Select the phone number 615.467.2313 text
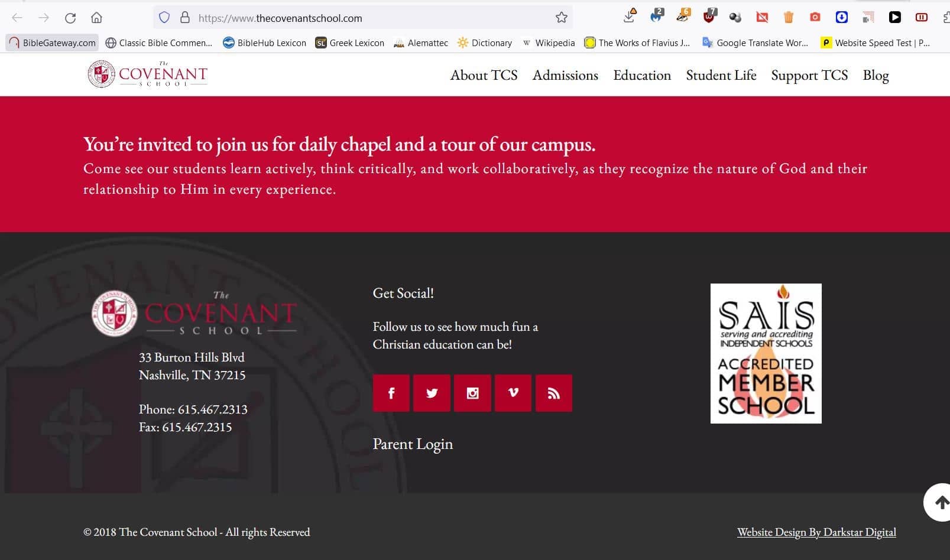950x560 pixels. coord(212,409)
